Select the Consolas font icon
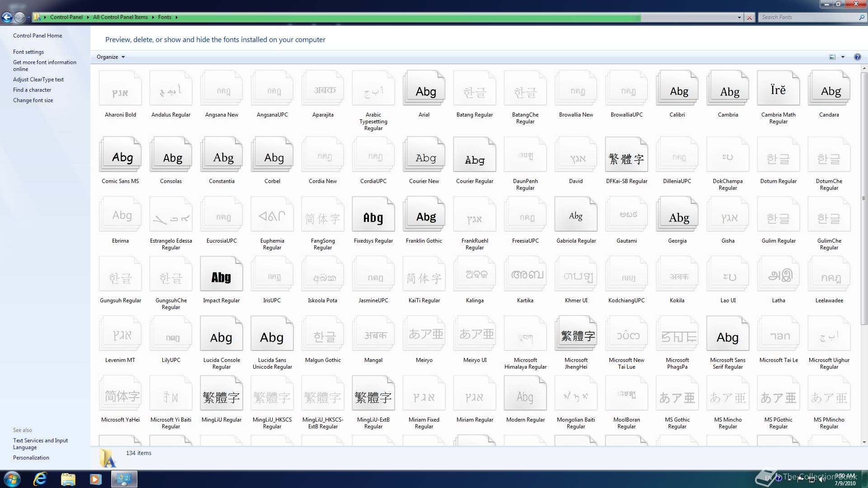Screen dimensions: 868x488 pyautogui.click(x=171, y=155)
